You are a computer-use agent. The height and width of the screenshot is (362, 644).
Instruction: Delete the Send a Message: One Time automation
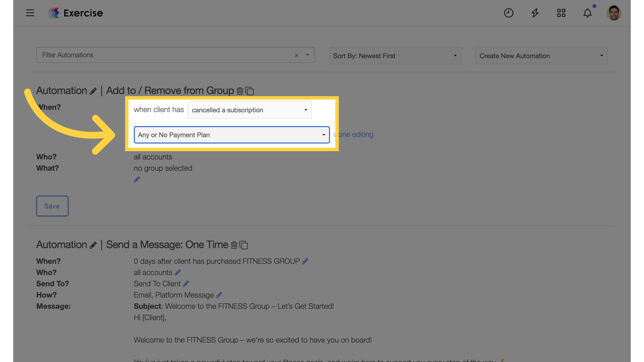click(234, 245)
